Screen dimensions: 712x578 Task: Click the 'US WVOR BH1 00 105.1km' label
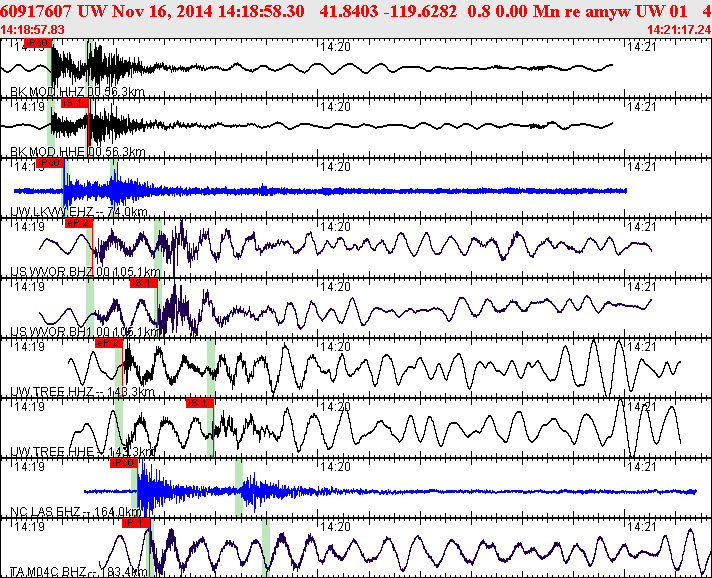[x=85, y=332]
